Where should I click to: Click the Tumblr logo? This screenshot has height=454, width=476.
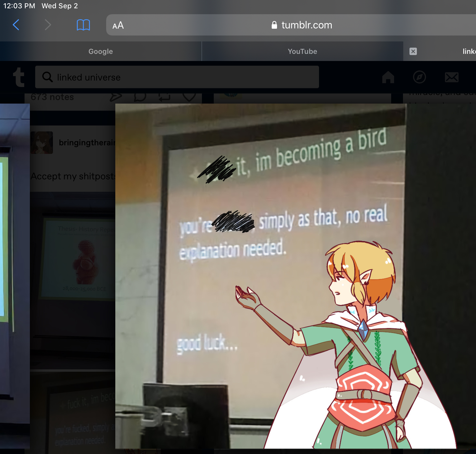[19, 77]
